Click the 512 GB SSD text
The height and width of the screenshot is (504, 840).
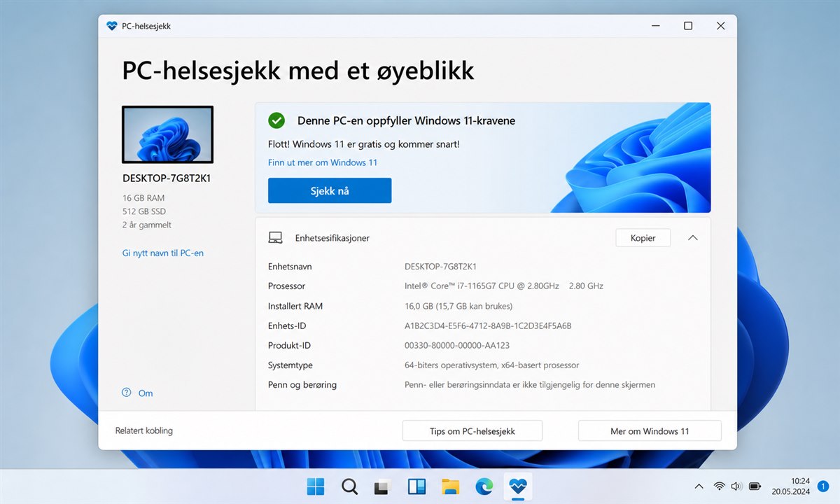[144, 211]
